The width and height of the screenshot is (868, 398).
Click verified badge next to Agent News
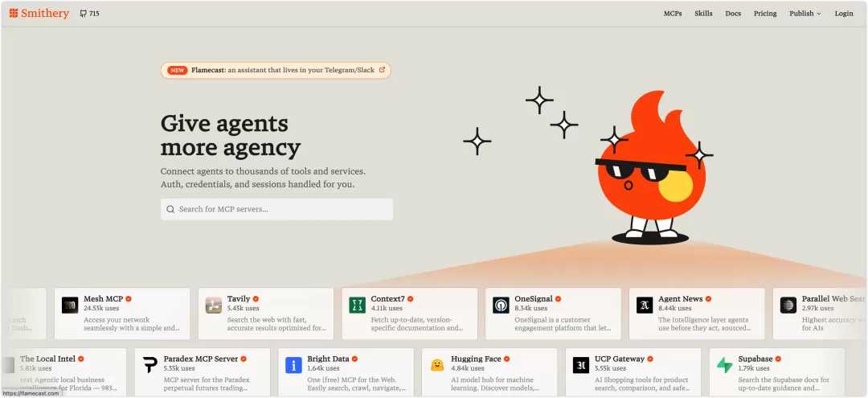pyautogui.click(x=708, y=299)
